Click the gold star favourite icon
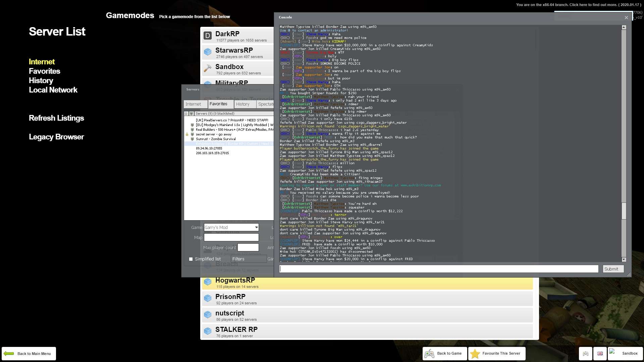 (475, 354)
